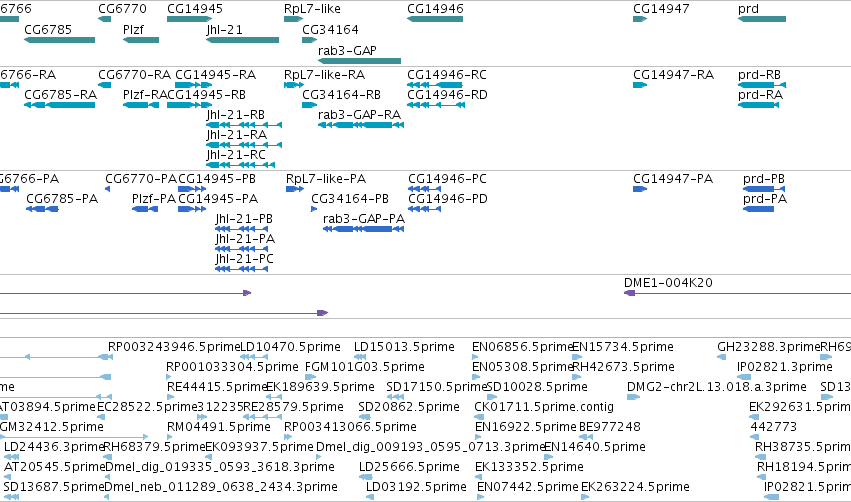Click the label DMG2-chr2L.13.018.a.3prime
Screen dimensions: 851x502
[x=716, y=387]
